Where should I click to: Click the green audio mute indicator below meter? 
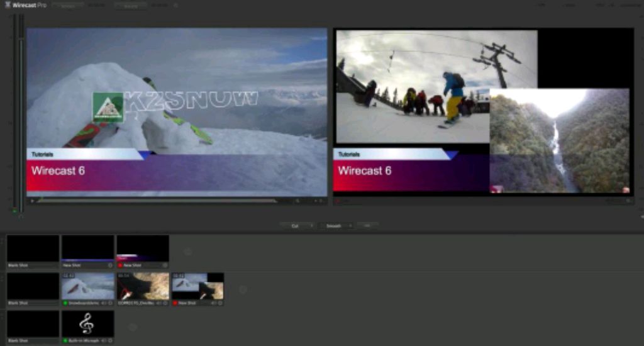point(15,211)
